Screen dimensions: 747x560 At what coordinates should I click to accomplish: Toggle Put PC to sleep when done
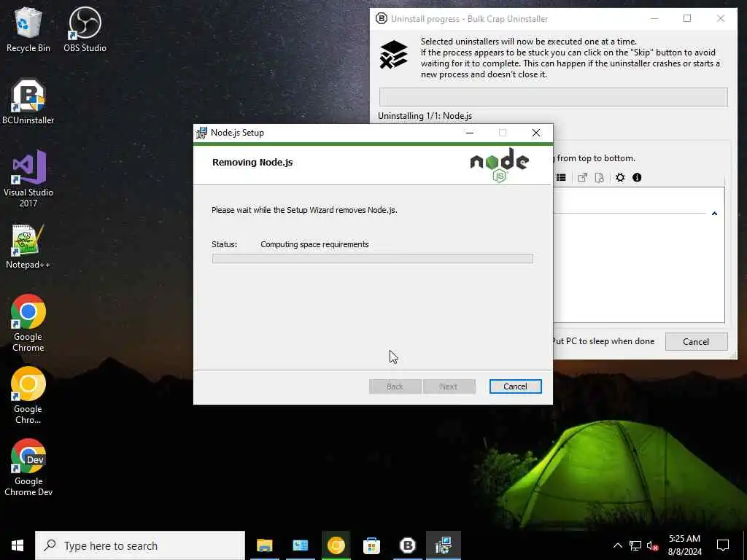tap(603, 341)
